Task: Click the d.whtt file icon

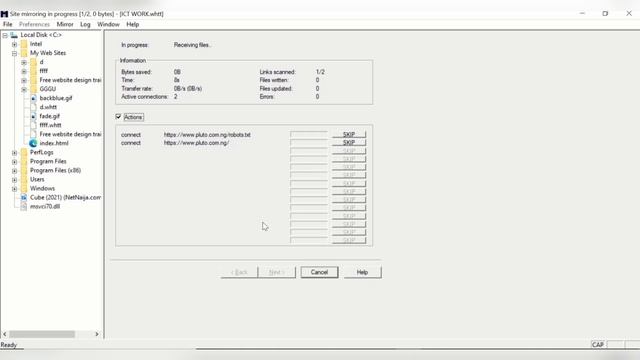Action: (33, 107)
